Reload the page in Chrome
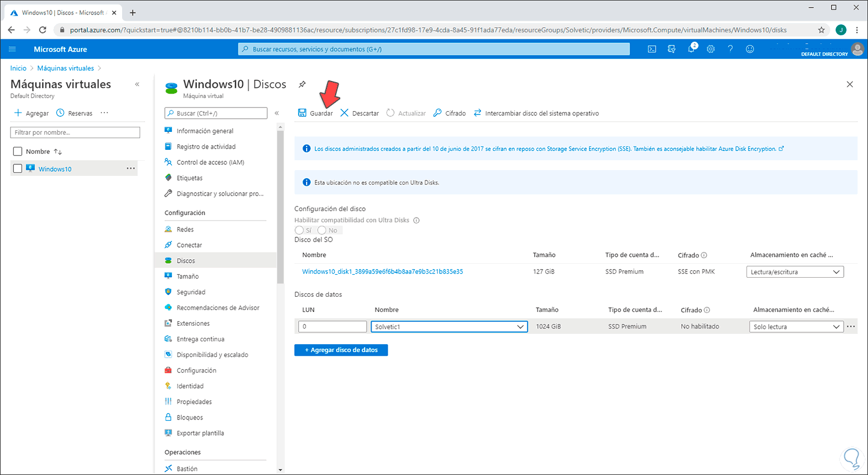The height and width of the screenshot is (475, 868). [x=43, y=30]
